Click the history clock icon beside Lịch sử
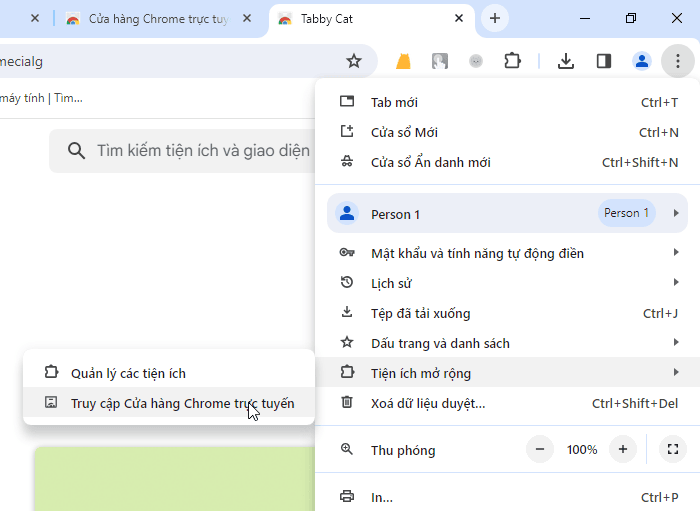This screenshot has width=700, height=511. pyautogui.click(x=347, y=282)
